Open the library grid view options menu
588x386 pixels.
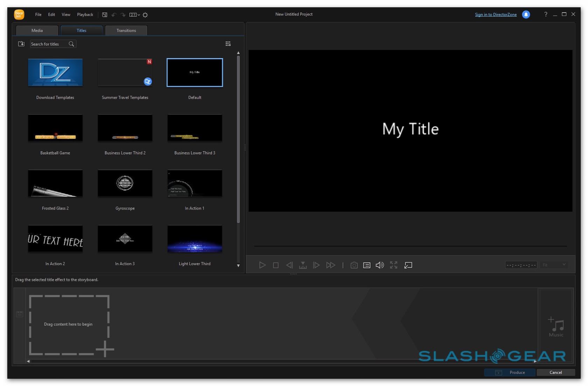click(x=228, y=44)
